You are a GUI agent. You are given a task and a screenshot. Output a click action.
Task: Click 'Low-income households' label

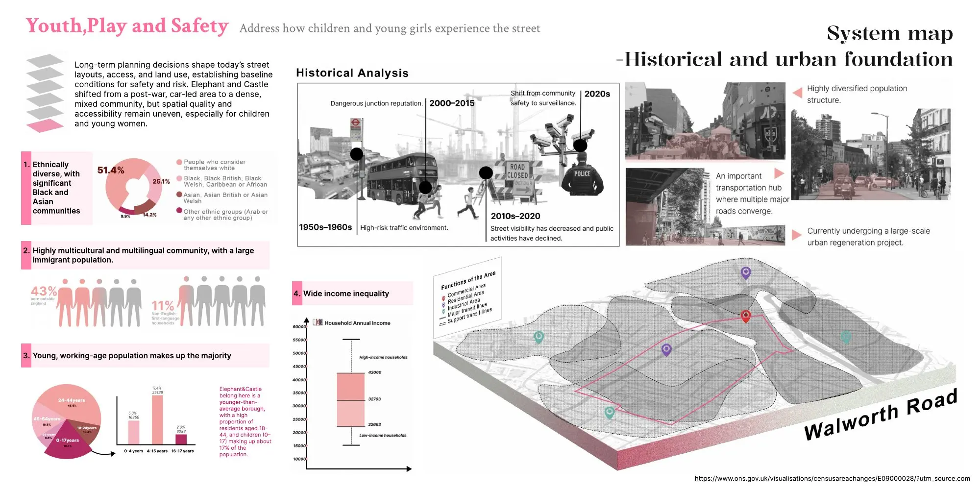(383, 435)
